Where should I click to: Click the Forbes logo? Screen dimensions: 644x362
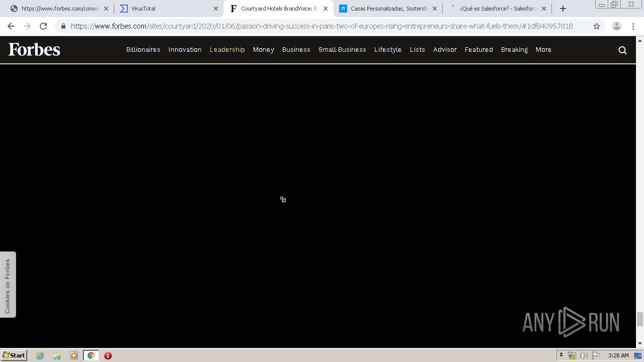point(34,49)
